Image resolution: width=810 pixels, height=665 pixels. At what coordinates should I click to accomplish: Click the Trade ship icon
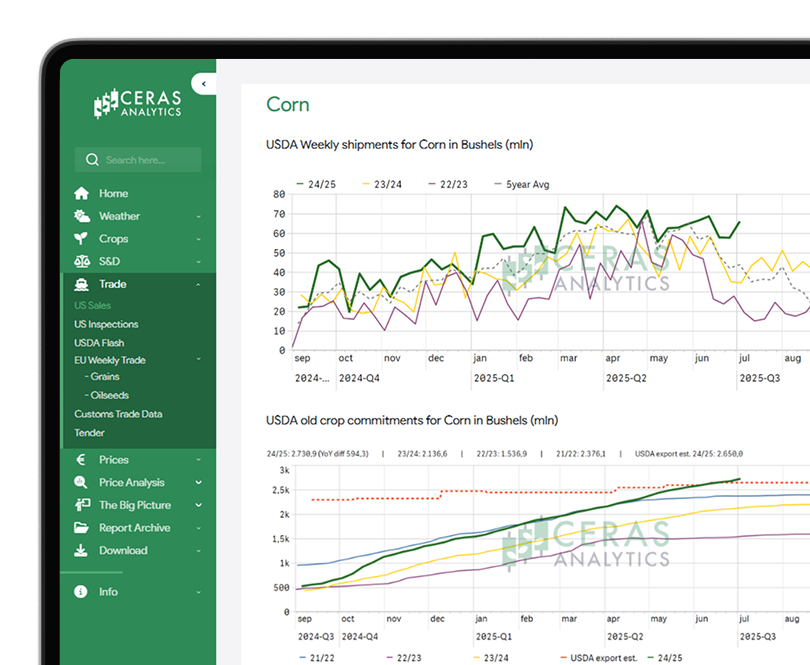pyautogui.click(x=81, y=284)
